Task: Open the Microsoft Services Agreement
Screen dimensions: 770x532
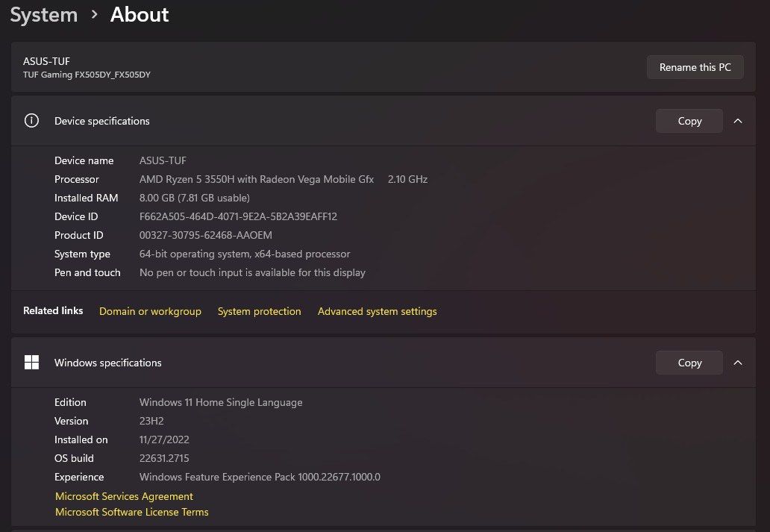Action: point(124,496)
